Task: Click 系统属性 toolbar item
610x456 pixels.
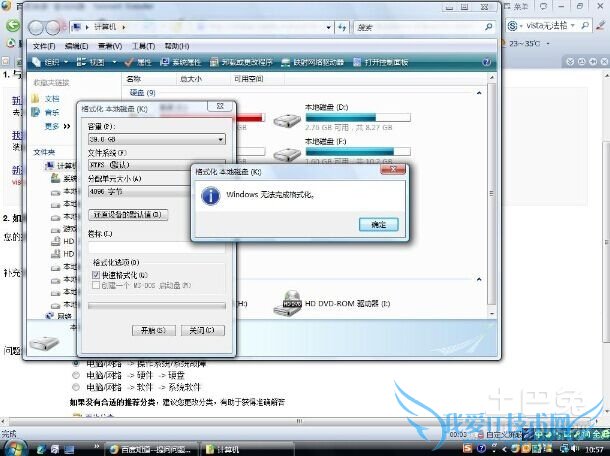Action: [x=181, y=62]
